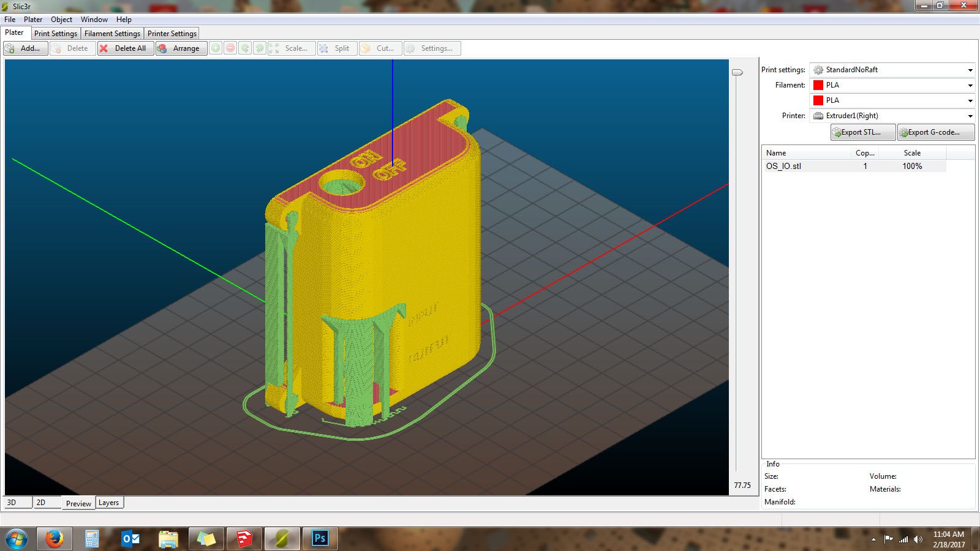Open the Cut tool
Screen dimensions: 980x551
pos(381,48)
